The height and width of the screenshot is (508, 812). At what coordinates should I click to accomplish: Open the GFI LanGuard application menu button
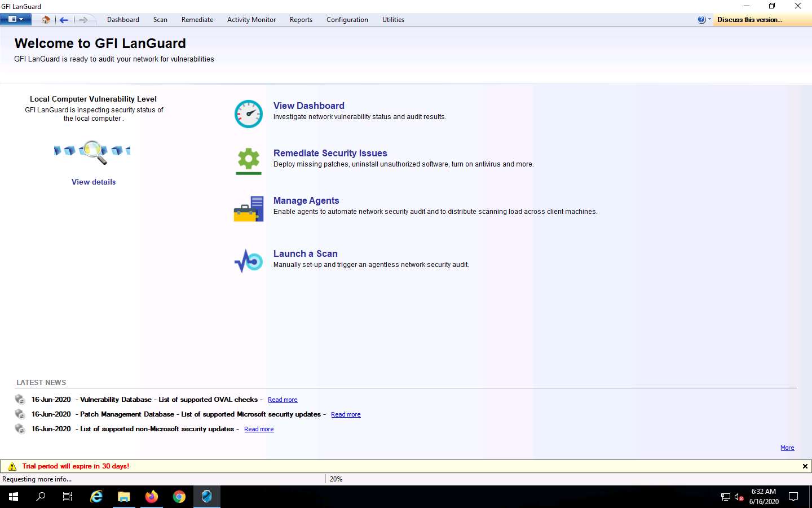[x=15, y=19]
